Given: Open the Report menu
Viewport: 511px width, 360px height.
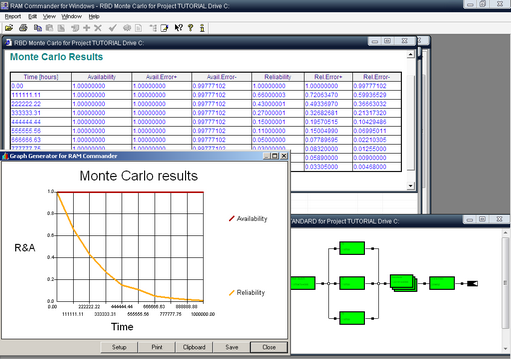Looking at the screenshot, I should (13, 16).
